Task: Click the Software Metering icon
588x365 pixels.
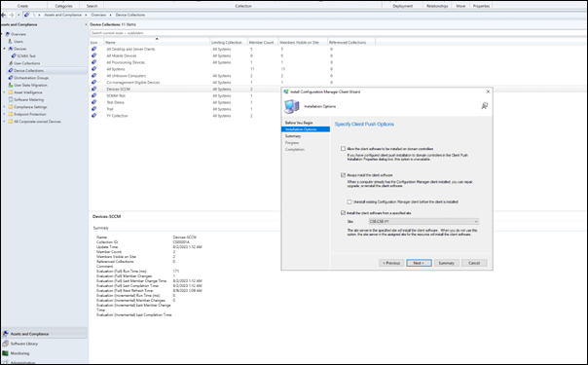Action: pos(11,99)
